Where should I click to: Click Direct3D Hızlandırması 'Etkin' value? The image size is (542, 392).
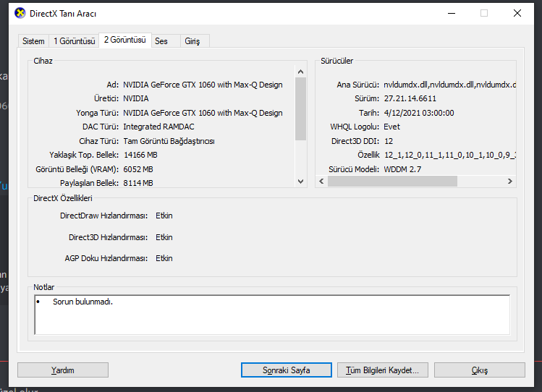tap(164, 237)
